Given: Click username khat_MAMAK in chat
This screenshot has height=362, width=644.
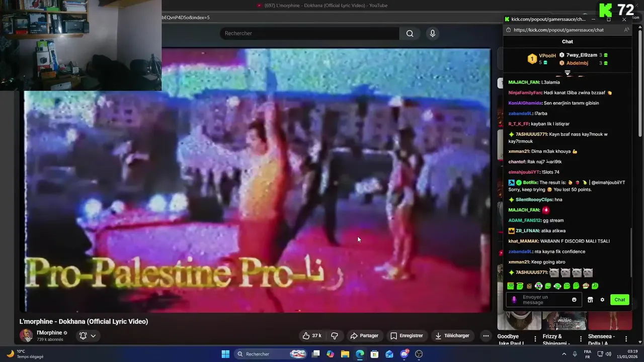Looking at the screenshot, I should click(523, 241).
